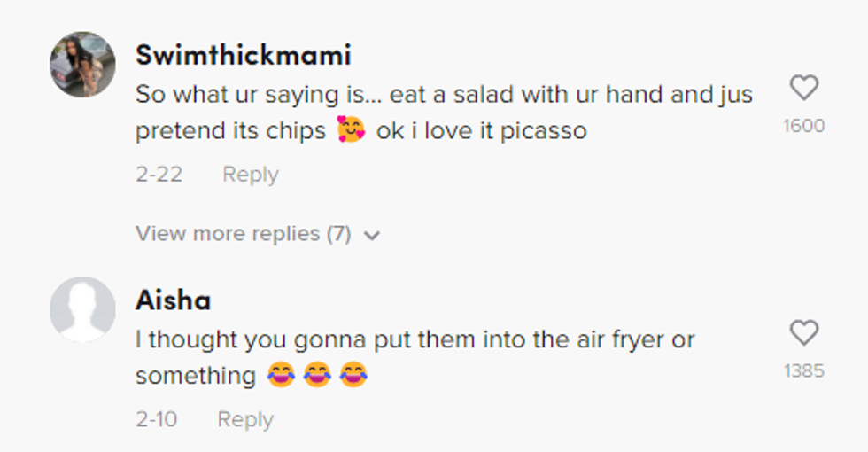Click the 1600 likes count

[x=803, y=126]
